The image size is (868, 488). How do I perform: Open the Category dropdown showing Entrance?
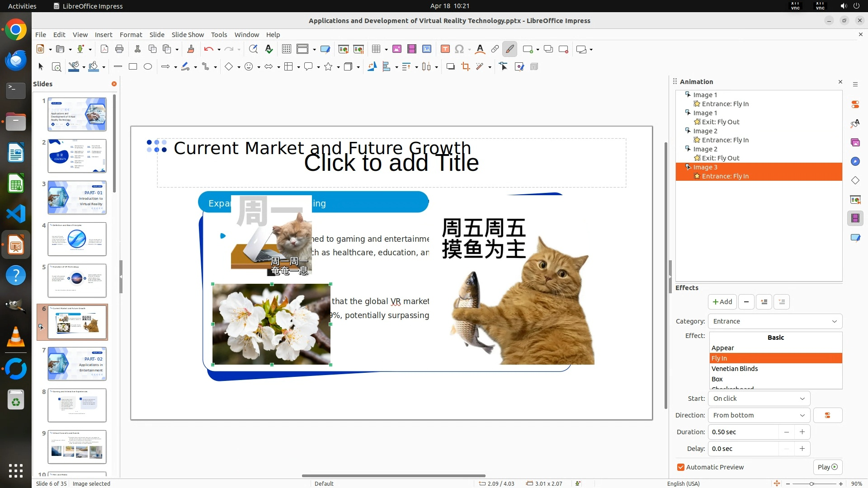(x=775, y=321)
